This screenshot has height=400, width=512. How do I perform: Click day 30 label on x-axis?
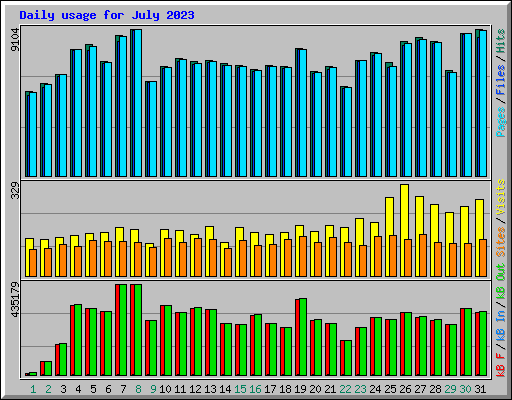click(x=465, y=389)
